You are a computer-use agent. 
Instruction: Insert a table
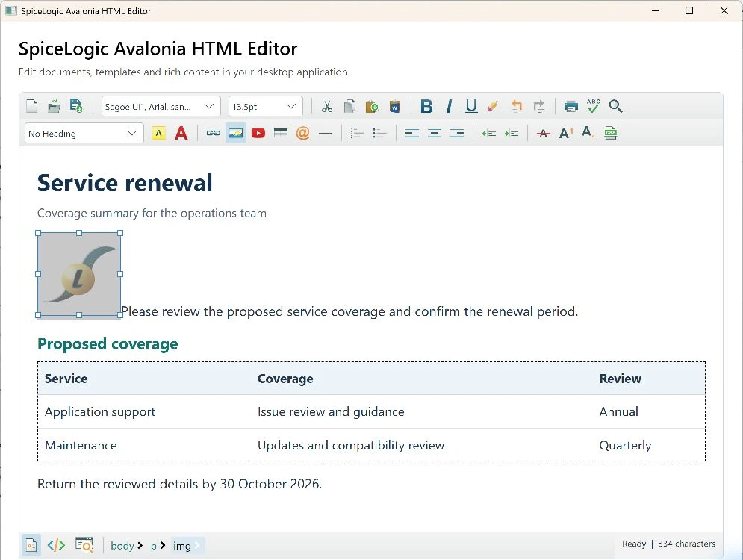coord(281,133)
